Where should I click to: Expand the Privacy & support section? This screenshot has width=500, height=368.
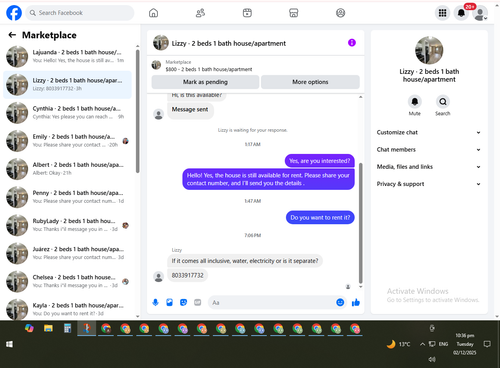(x=429, y=184)
